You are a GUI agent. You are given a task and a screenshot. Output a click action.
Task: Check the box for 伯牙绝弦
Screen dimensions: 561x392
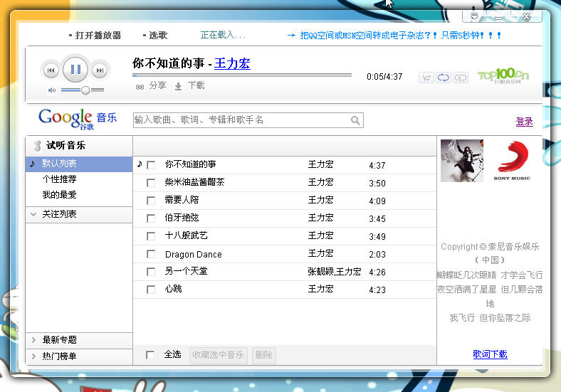click(x=151, y=218)
